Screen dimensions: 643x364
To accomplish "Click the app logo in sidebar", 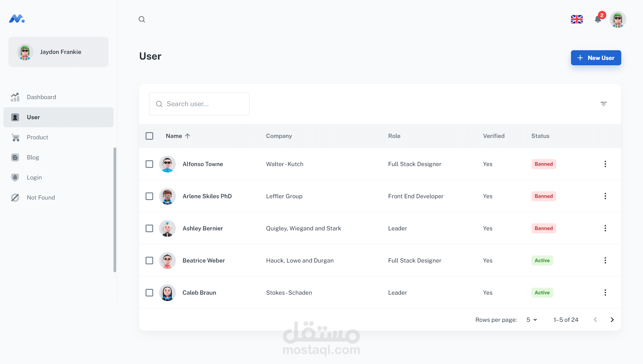I will [x=17, y=19].
